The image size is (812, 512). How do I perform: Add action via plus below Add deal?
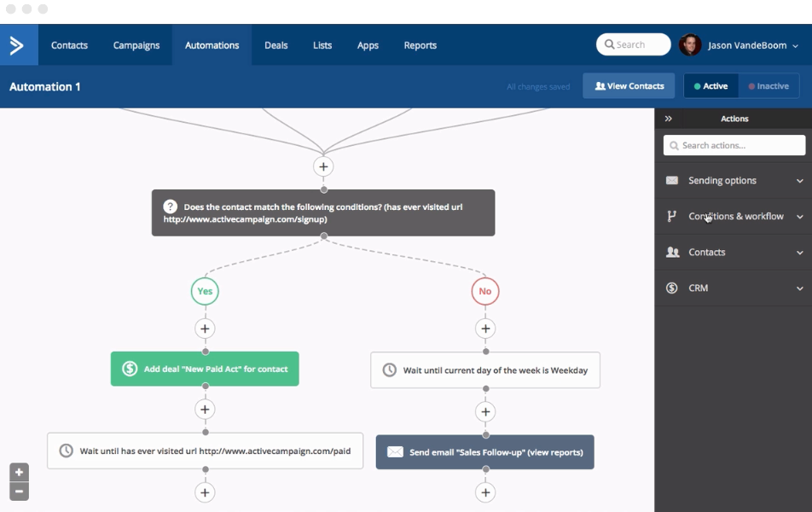pos(205,410)
